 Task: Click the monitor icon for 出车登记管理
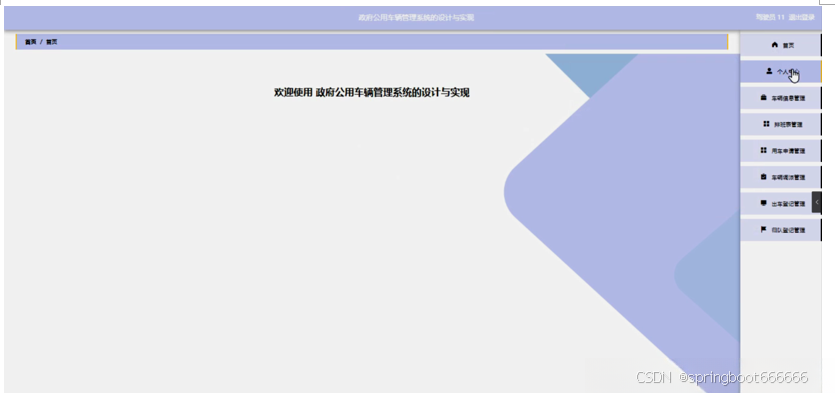(763, 203)
